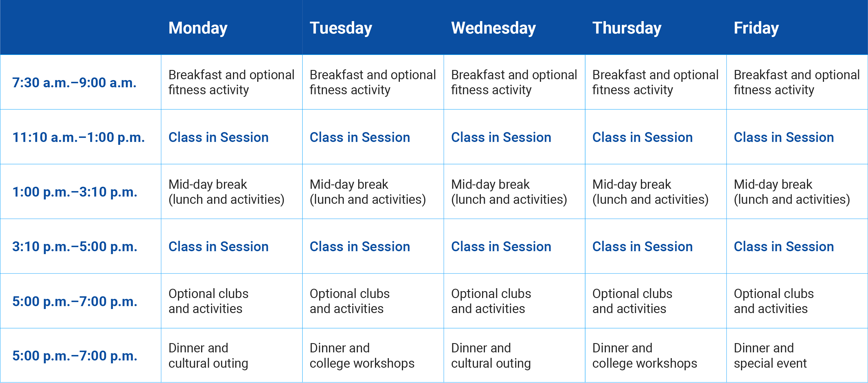Click Friday's Dinner and special event cell
Viewport: 868px width, 383px height.
pyautogui.click(x=770, y=356)
